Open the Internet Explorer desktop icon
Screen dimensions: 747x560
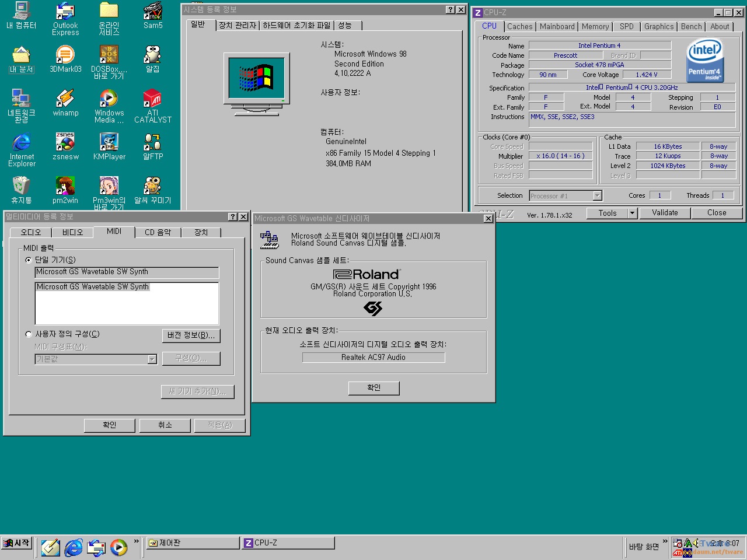coord(22,150)
